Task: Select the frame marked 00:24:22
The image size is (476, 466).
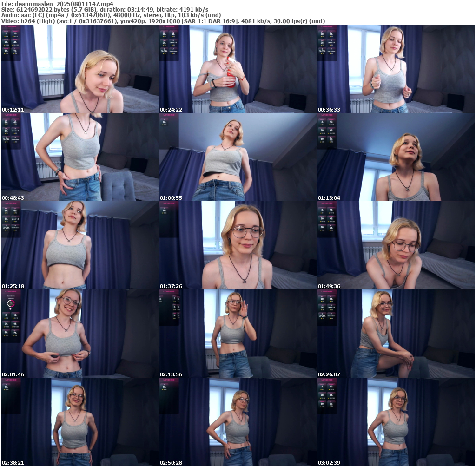Action: pos(238,69)
